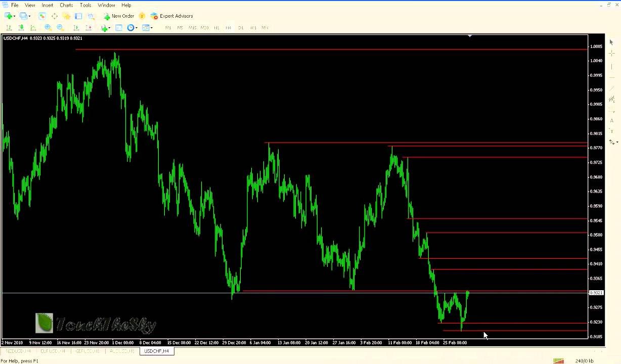Select the M5 timeframe button
The image size is (621, 364).
[180, 28]
